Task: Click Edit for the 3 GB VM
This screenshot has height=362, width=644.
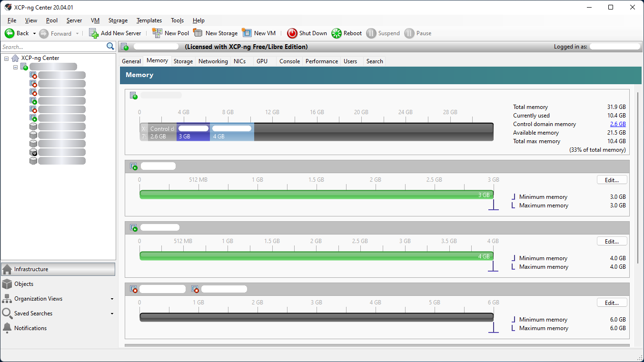Action: (x=612, y=180)
